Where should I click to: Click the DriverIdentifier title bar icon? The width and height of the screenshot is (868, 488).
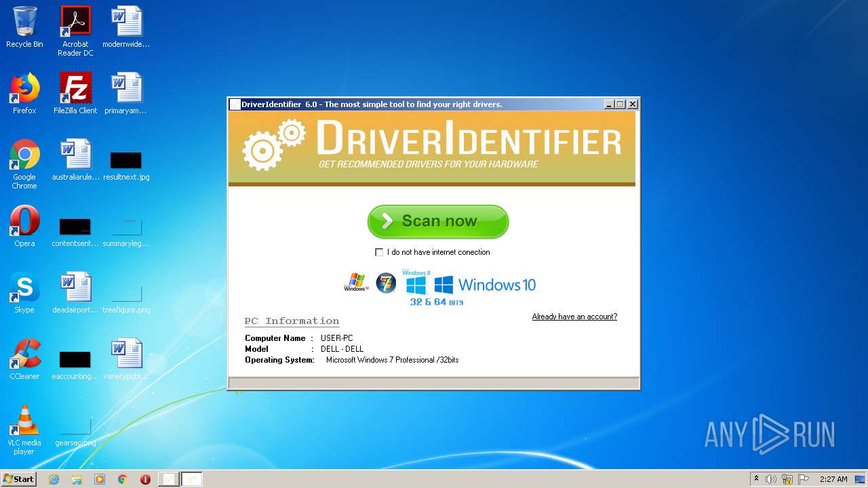point(235,104)
